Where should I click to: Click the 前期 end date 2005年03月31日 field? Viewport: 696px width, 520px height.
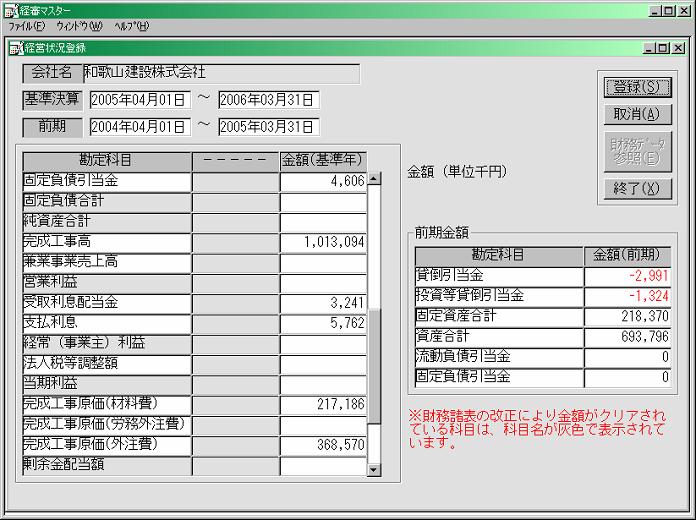268,127
